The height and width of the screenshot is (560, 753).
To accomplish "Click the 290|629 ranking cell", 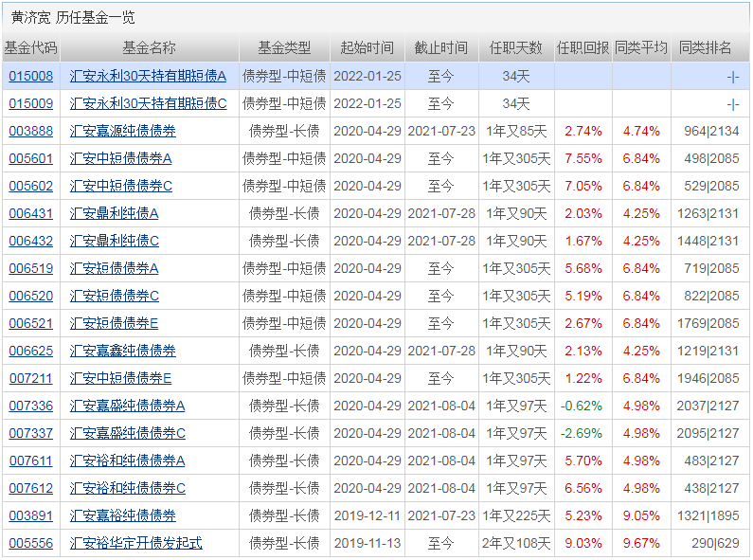I will [x=711, y=543].
